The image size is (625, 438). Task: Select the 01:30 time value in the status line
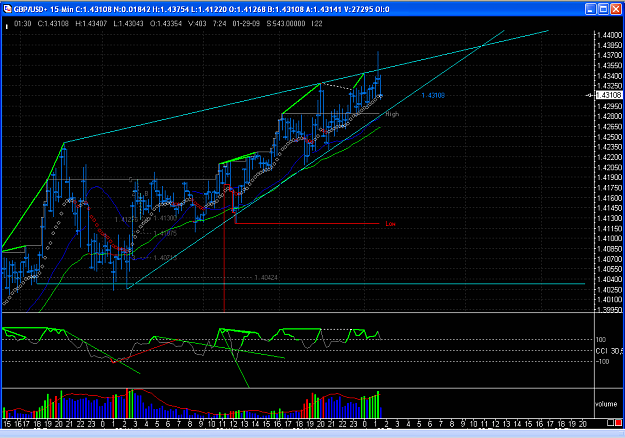[23, 24]
